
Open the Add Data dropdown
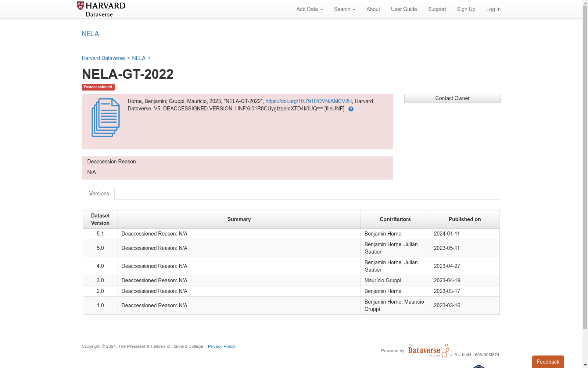[309, 9]
